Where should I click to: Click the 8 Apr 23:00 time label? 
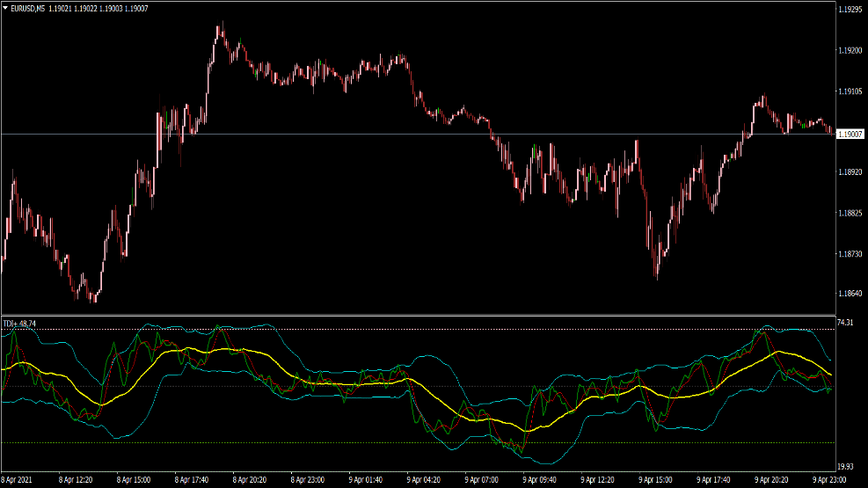308,480
